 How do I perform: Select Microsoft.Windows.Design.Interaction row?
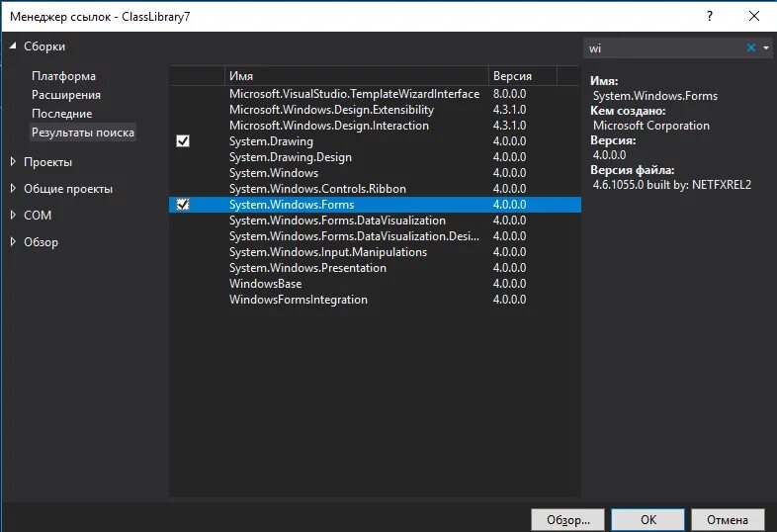point(375,126)
